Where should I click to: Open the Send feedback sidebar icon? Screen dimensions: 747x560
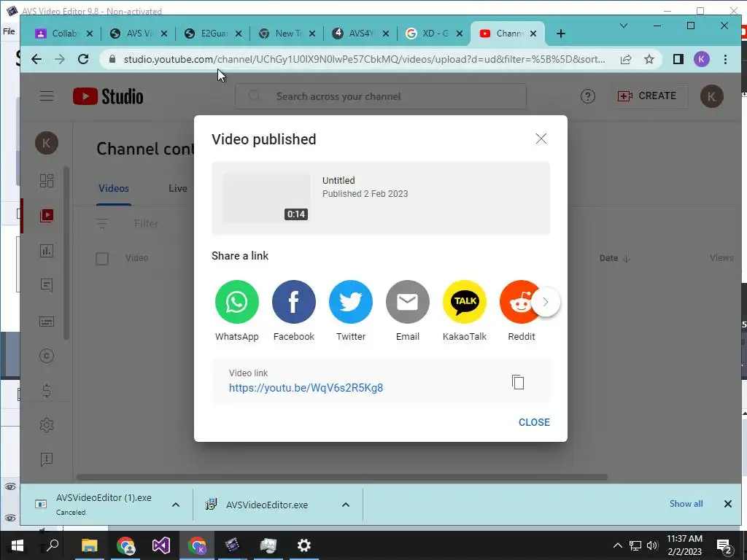[x=47, y=459]
